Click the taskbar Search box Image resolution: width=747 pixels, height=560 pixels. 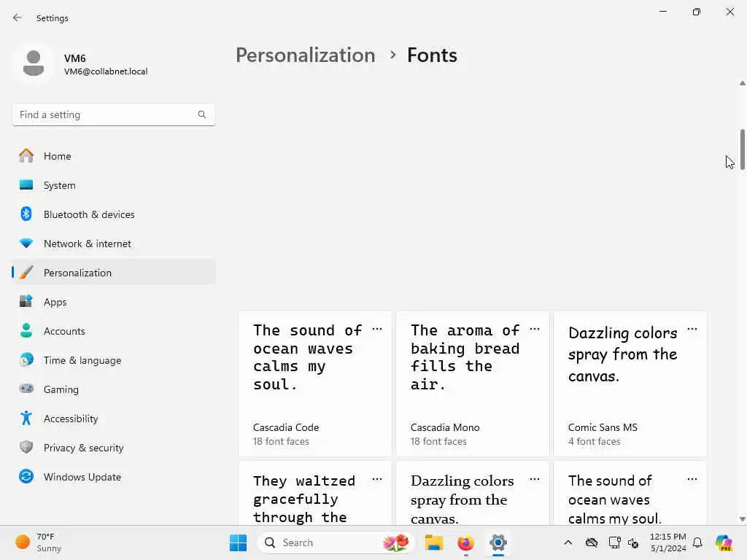pos(336,542)
